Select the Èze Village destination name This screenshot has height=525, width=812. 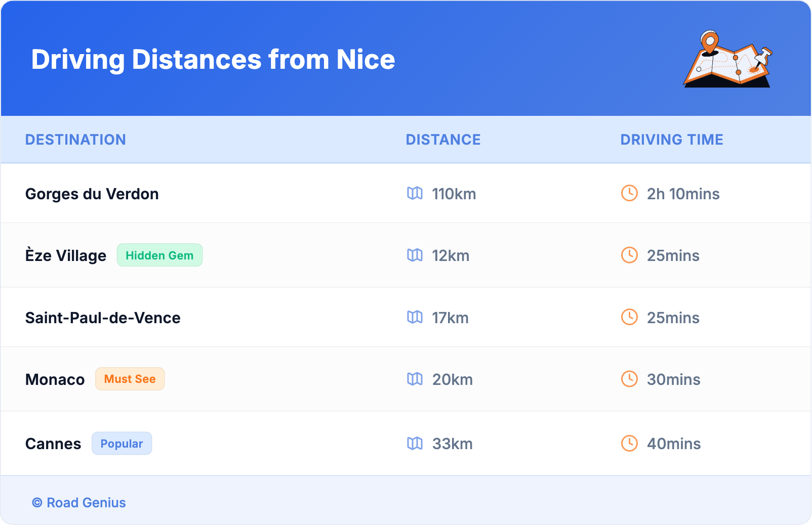[66, 255]
